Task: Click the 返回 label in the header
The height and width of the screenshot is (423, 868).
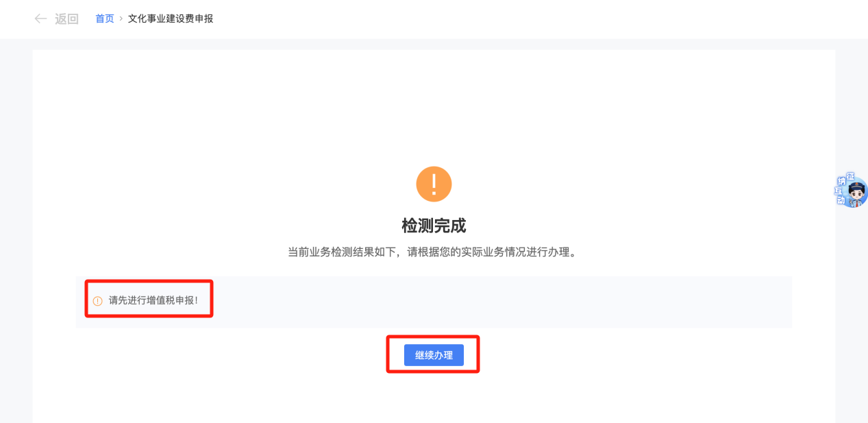Action: (67, 19)
